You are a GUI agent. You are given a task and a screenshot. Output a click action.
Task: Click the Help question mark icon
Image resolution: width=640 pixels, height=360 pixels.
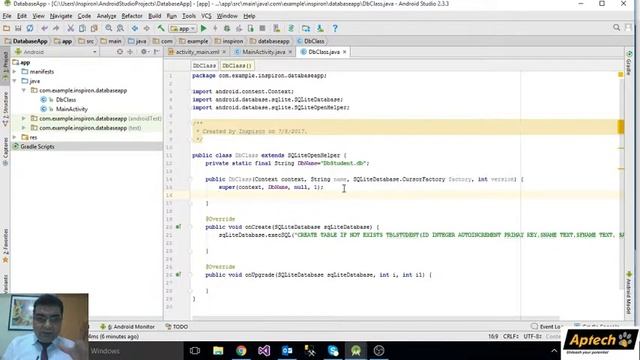[x=335, y=28]
